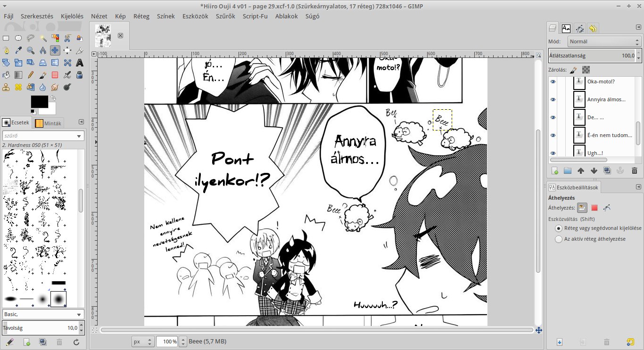The image size is (644, 350).
Task: Switch to the Minták tab
Action: [x=49, y=123]
